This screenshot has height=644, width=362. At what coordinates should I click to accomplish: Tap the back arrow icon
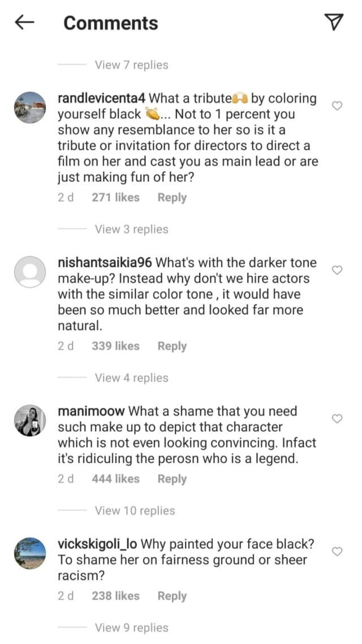coord(25,23)
